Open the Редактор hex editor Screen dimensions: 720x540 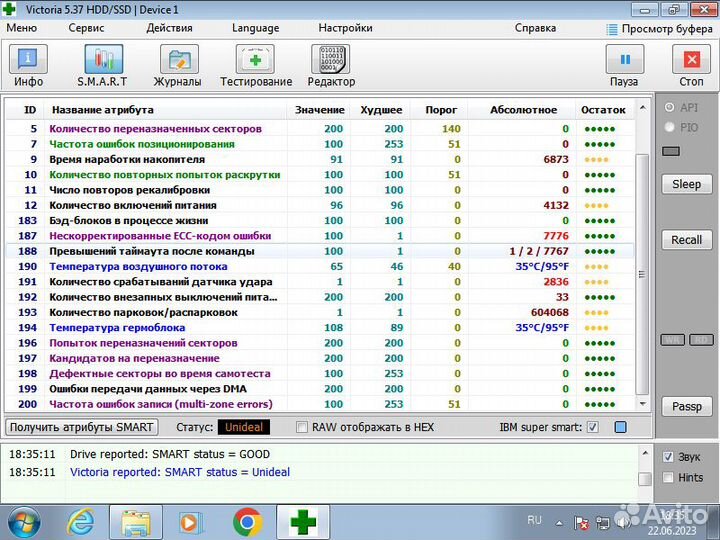(331, 66)
